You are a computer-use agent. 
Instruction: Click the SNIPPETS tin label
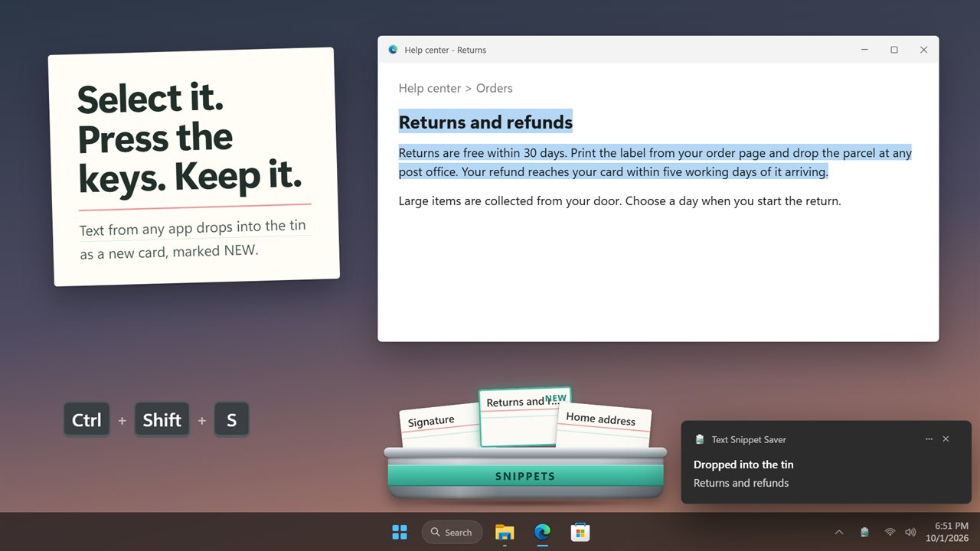(x=525, y=476)
